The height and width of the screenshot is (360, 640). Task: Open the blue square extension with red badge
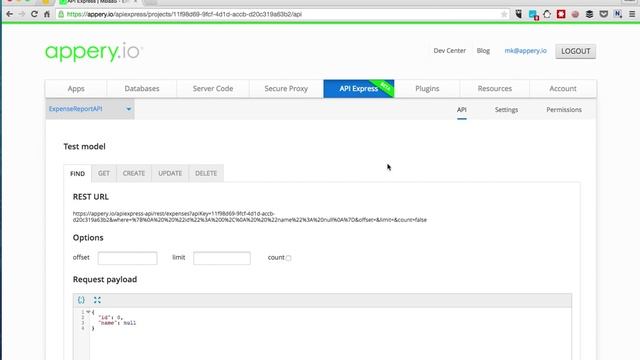point(533,15)
